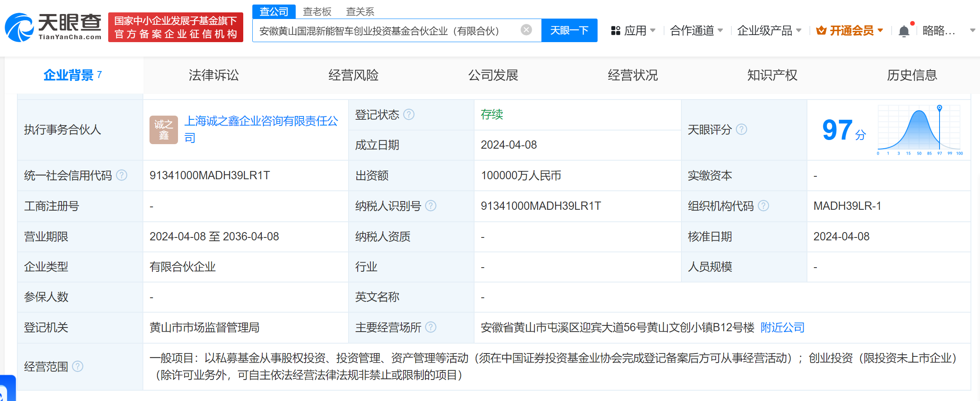The width and height of the screenshot is (980, 401).
Task: Open the 开通会员 membership menu
Action: pos(850,31)
